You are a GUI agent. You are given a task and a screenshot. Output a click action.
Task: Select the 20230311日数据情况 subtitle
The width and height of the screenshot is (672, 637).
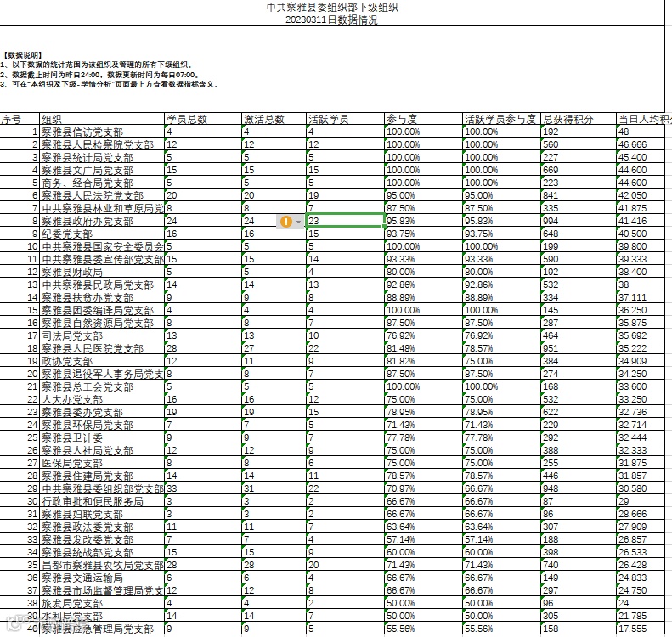tap(331, 20)
